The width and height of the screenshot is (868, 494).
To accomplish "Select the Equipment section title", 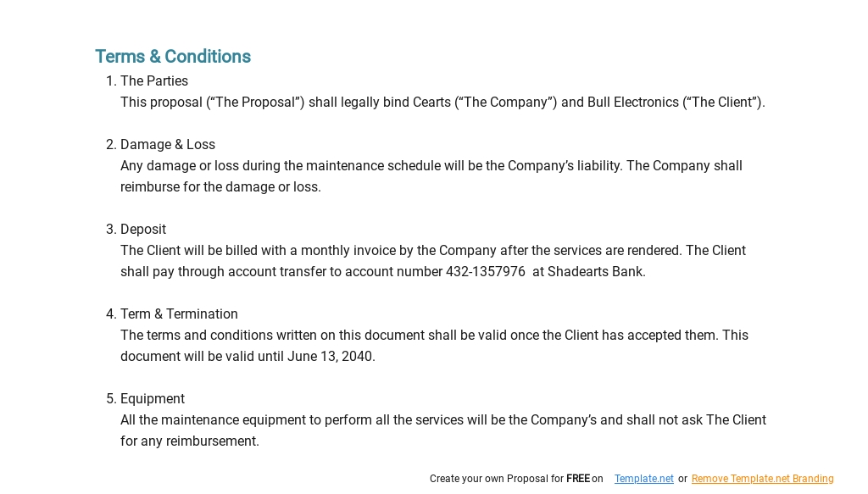I will (x=153, y=399).
